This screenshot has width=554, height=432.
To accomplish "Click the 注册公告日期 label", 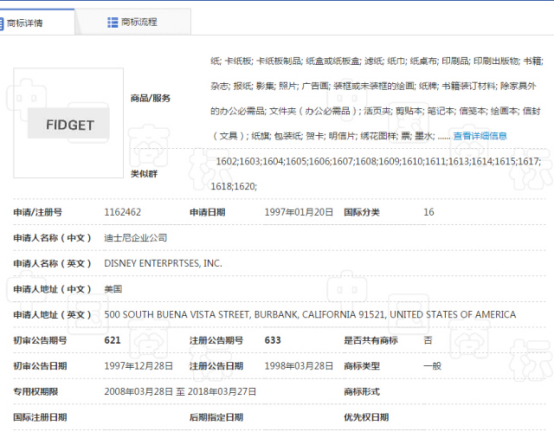I will click(x=216, y=366).
